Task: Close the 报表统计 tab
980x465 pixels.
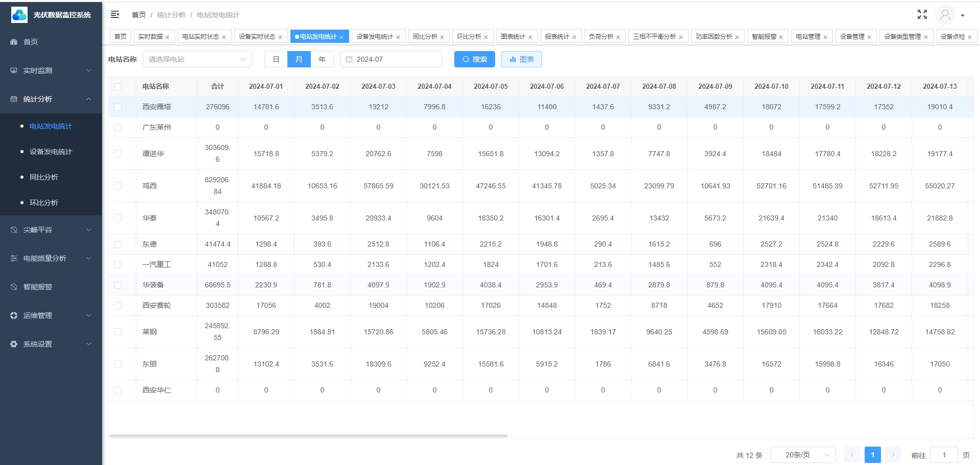Action: [574, 37]
